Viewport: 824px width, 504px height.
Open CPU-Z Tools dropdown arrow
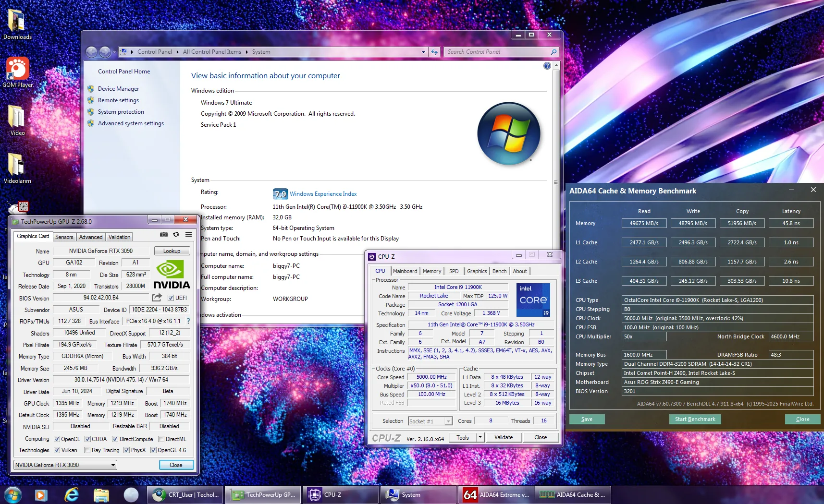point(480,437)
